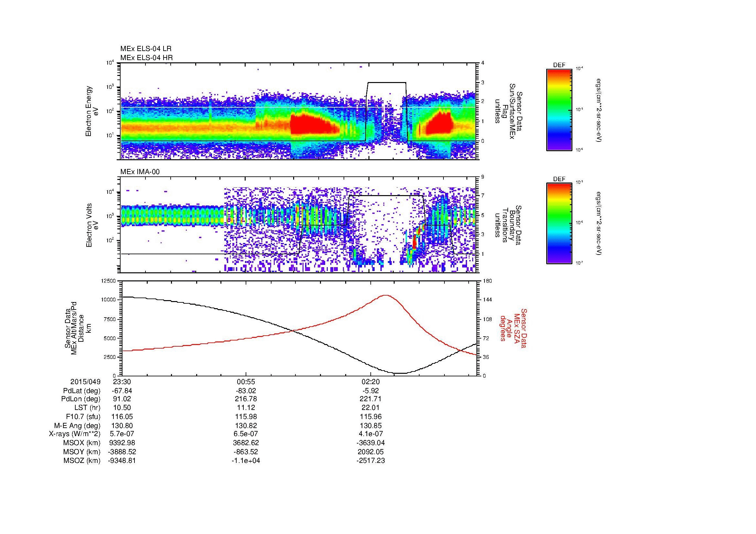756x534 pixels.
Task: Click the 'LST (hr)' row label
Action: click(87, 408)
